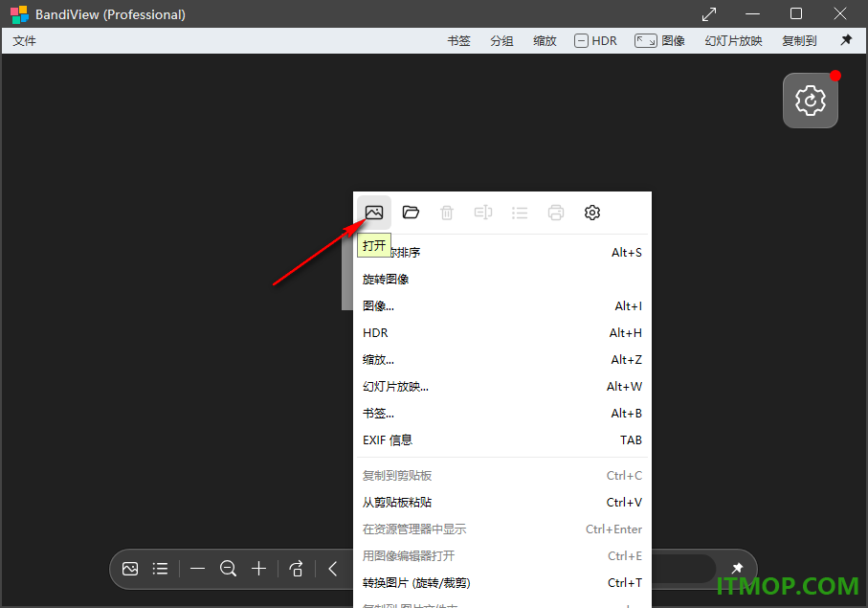The image size is (868, 608).
Task: Click the trash delete icon in context menu
Action: pos(447,213)
